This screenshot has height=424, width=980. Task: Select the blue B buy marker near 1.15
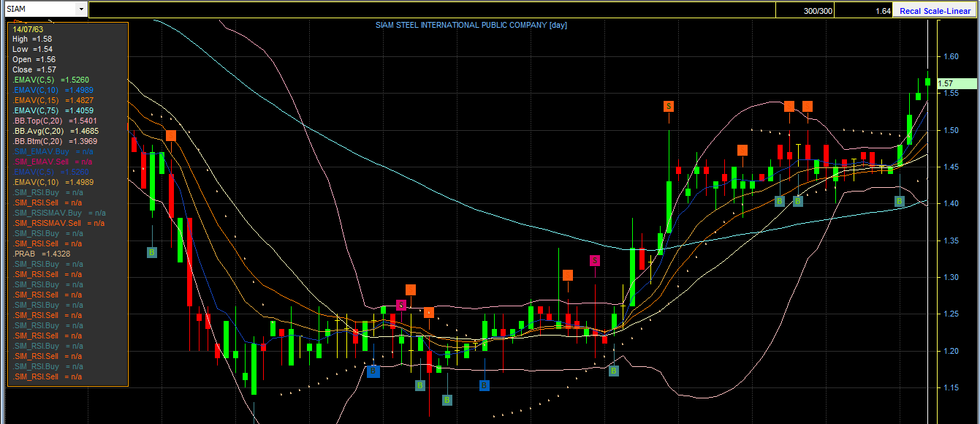tap(485, 385)
